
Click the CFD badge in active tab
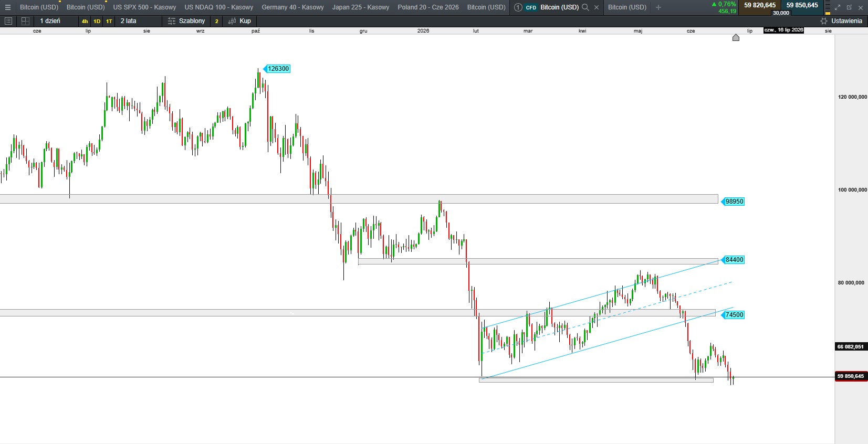531,7
